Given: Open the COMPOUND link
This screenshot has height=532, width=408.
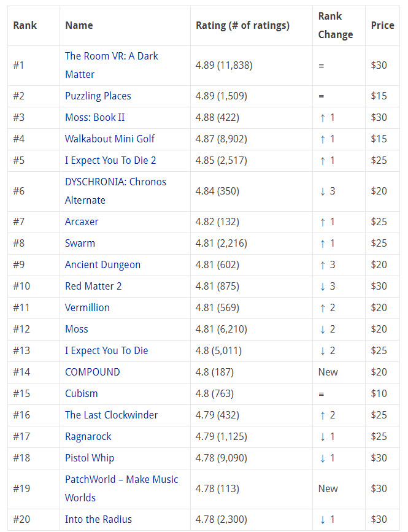Looking at the screenshot, I should point(93,372).
